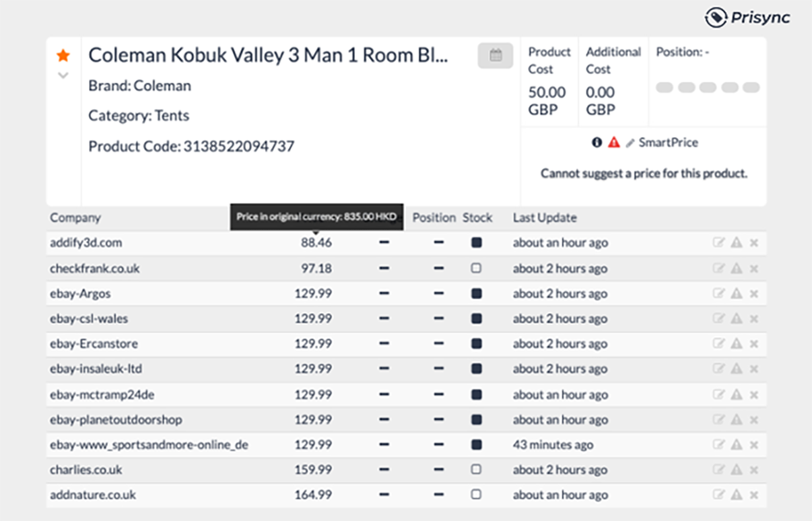
Task: Open the ebay-planetoutdoorshop company link
Action: tap(116, 420)
